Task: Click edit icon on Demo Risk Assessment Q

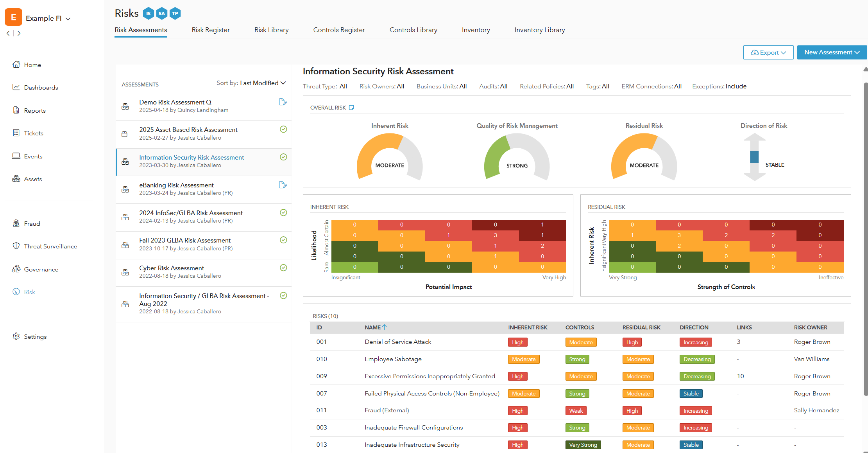Action: [x=283, y=102]
